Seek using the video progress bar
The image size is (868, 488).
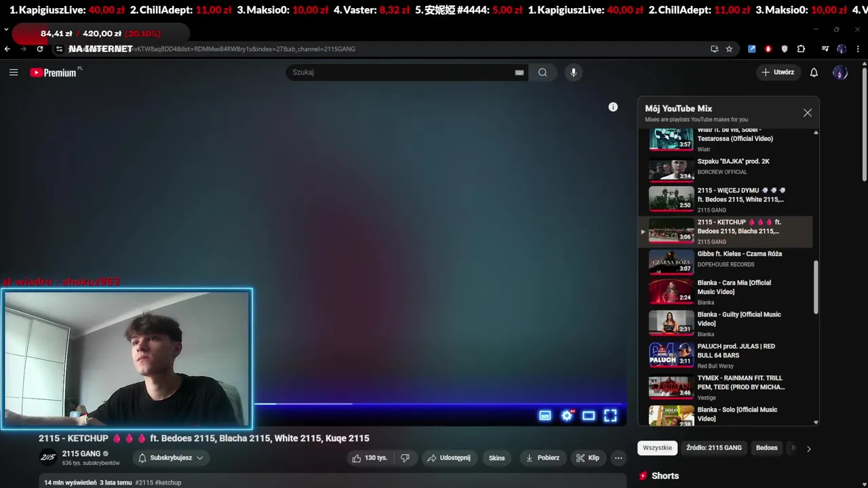439,404
